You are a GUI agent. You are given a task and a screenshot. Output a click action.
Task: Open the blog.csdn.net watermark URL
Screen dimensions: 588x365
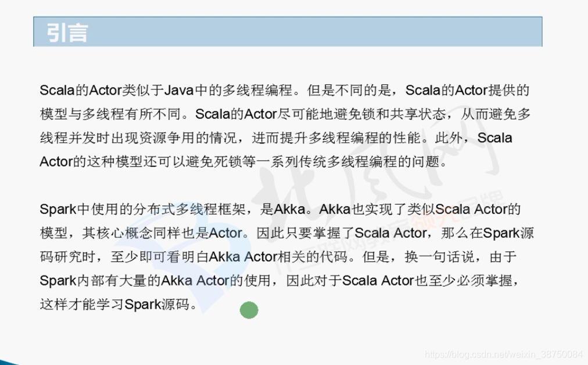(x=504, y=354)
